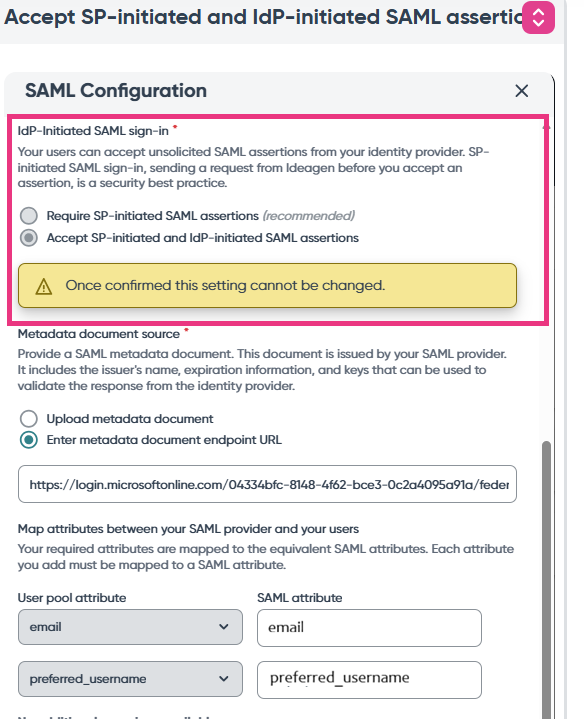Image resolution: width=584 pixels, height=719 pixels.
Task: Choose Upload metadata document option
Action: coord(29,419)
